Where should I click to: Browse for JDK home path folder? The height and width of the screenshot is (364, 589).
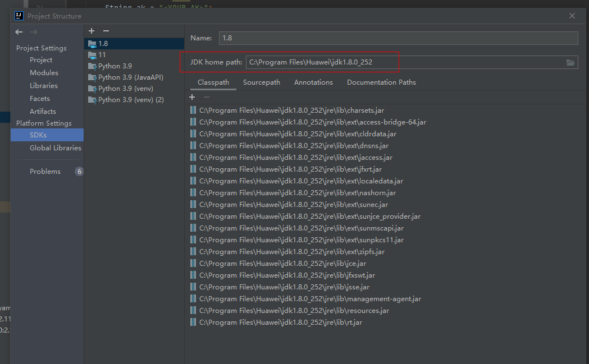(570, 62)
